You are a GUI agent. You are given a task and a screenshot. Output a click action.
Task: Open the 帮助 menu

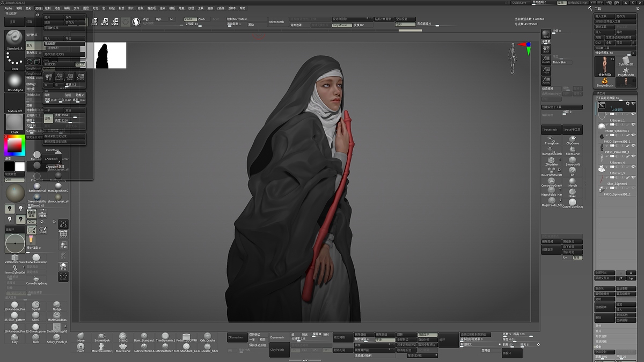(x=243, y=9)
